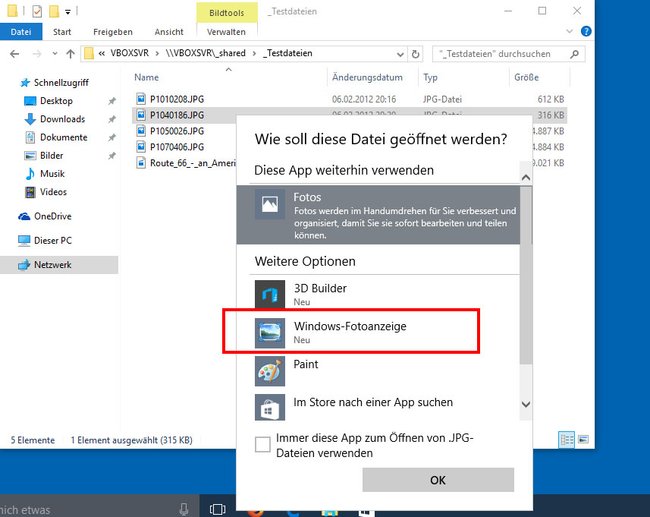
Task: Click the dialog scrollbar thumb
Action: pyautogui.click(x=526, y=275)
